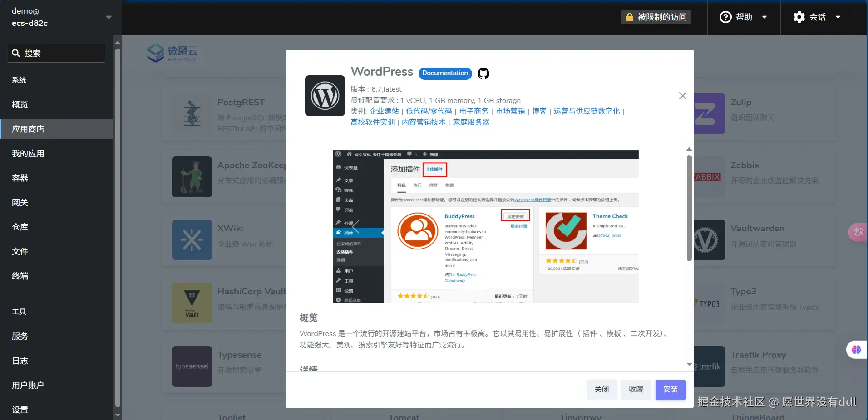868x420 pixels.
Task: Open 终端 in the sidebar
Action: point(57,276)
